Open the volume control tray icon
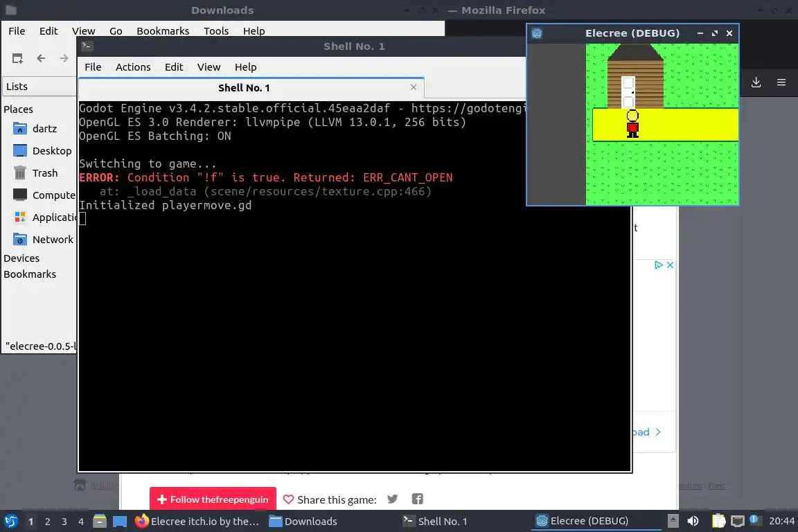The height and width of the screenshot is (532, 798). 693,522
